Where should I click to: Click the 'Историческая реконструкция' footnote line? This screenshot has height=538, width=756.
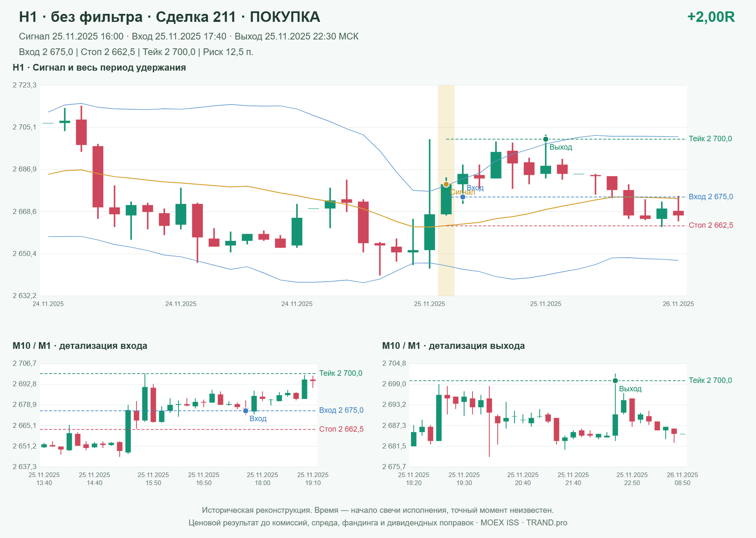[x=378, y=510]
